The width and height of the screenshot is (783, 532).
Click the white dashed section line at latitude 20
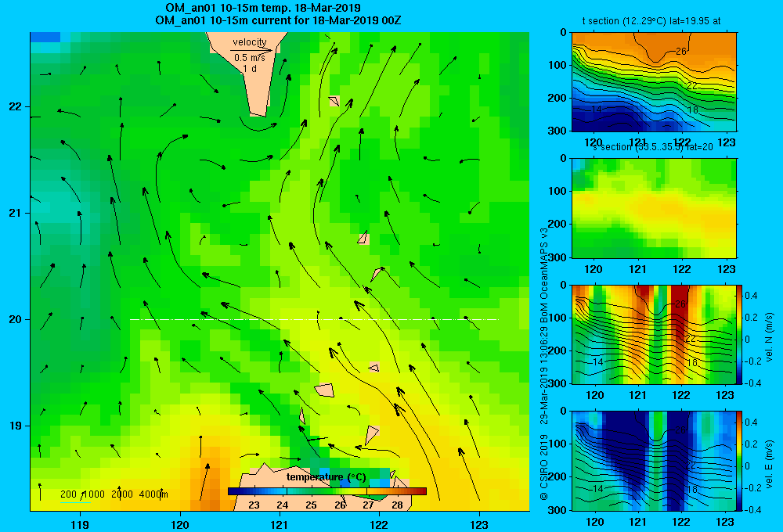(x=314, y=319)
